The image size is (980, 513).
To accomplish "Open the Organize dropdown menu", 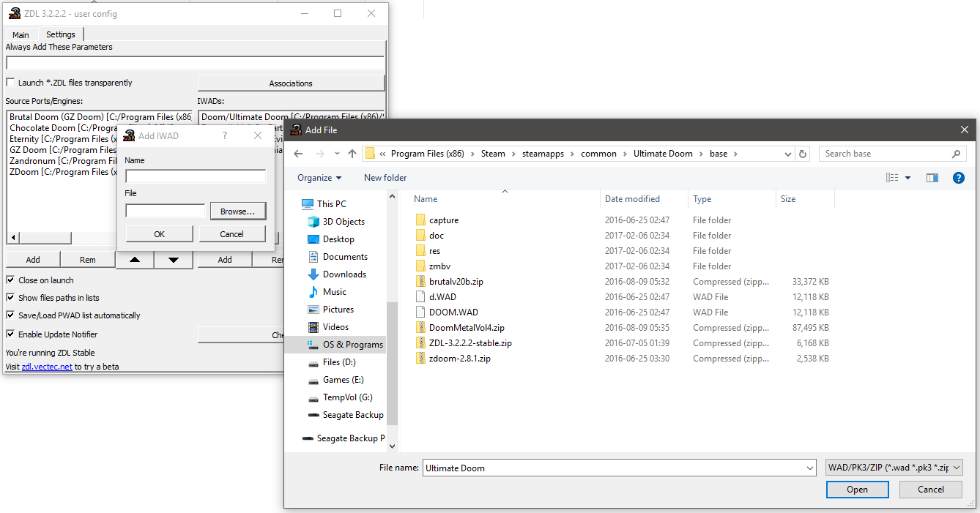I will point(319,178).
